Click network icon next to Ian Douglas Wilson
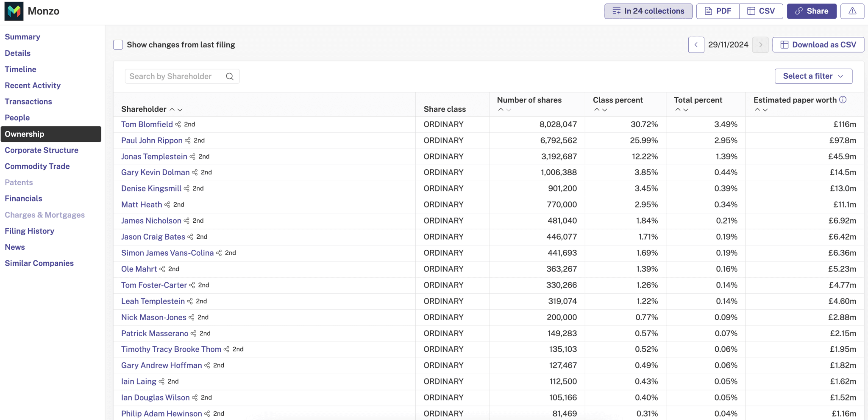Screen dimensions: 868x420 tap(195, 398)
